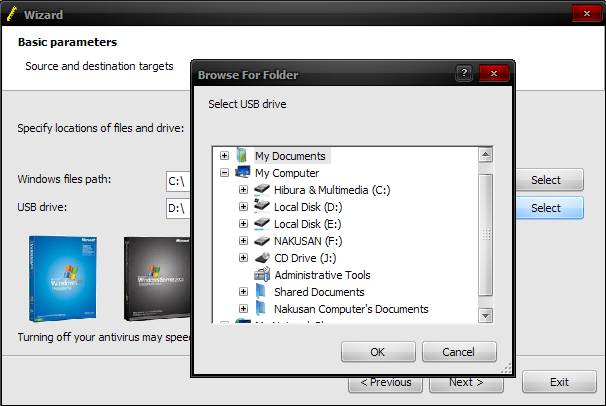Select Hibura & Multimedia (C:) label
The height and width of the screenshot is (406, 606).
pos(332,190)
